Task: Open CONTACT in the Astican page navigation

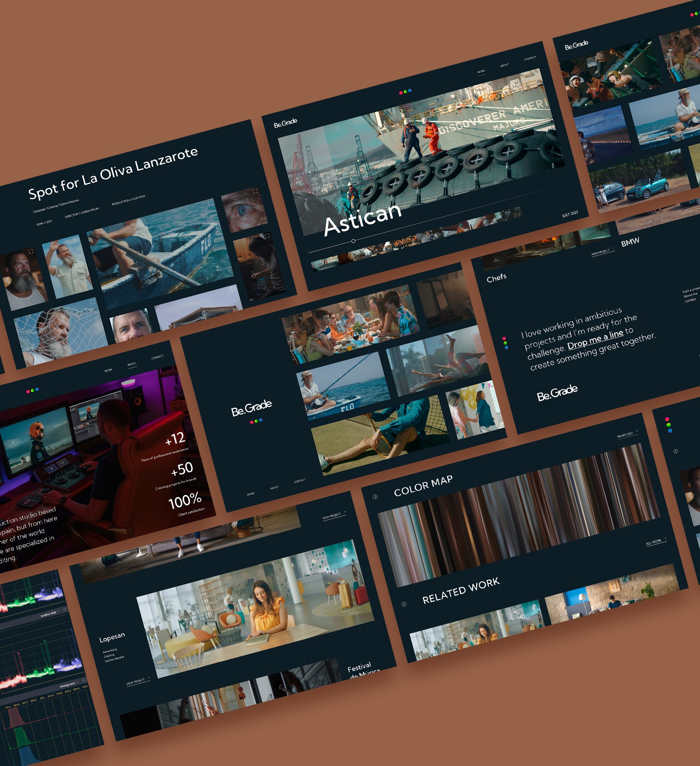Action: click(530, 58)
